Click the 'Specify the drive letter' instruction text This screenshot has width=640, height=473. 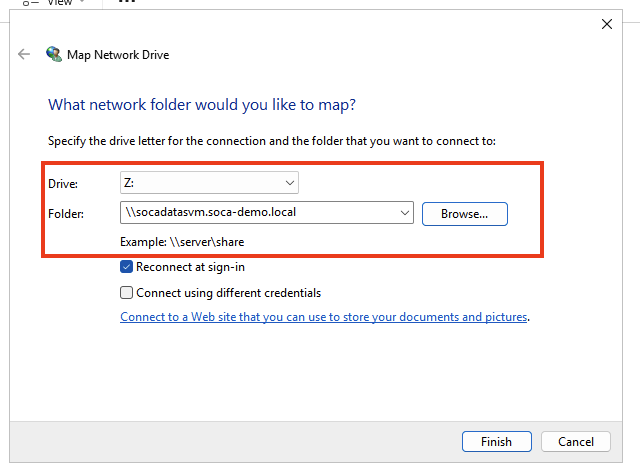tap(272, 142)
